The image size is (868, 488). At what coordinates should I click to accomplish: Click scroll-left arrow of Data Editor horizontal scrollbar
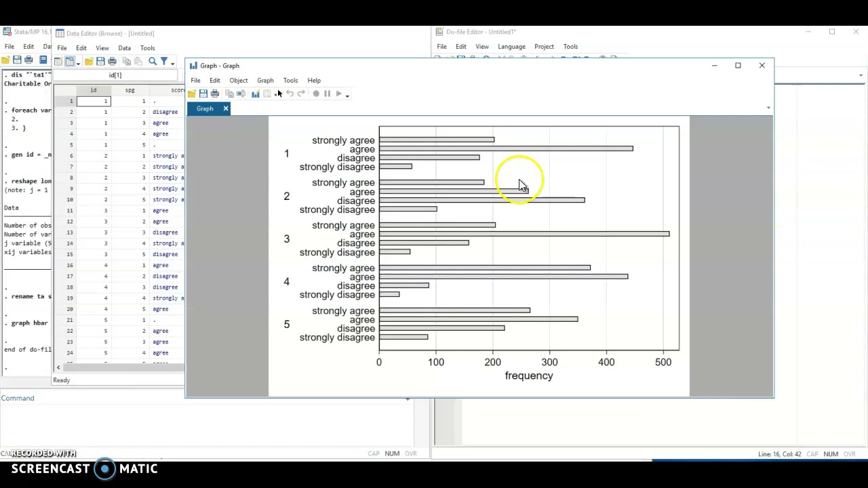click(58, 367)
